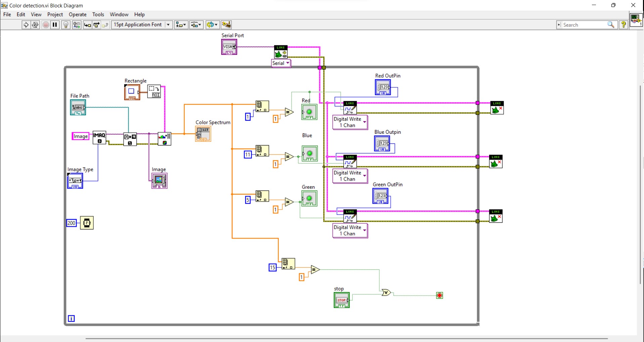Pause execution using the Pause icon

pos(55,25)
